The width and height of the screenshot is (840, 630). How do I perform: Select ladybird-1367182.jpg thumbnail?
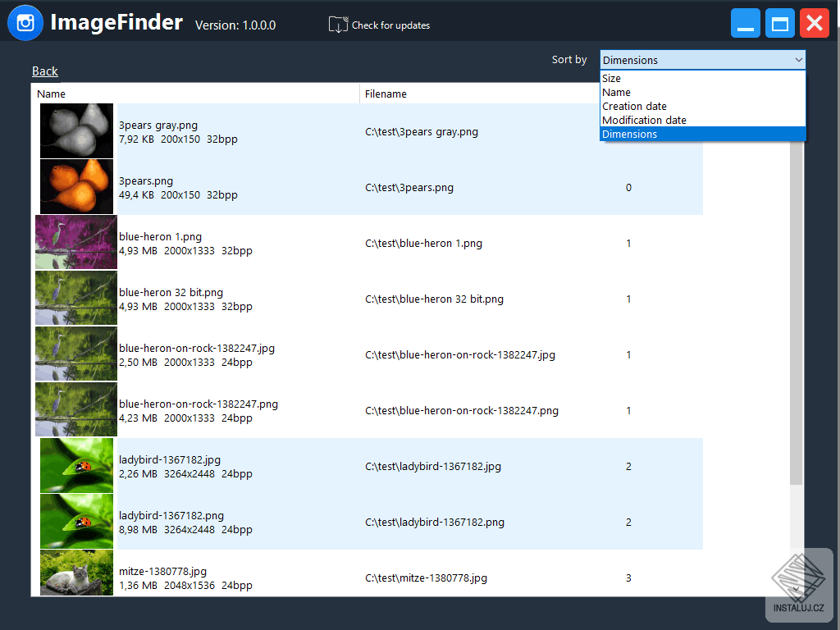click(x=76, y=466)
